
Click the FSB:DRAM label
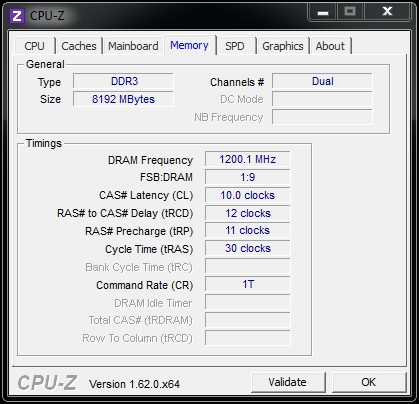pos(166,177)
